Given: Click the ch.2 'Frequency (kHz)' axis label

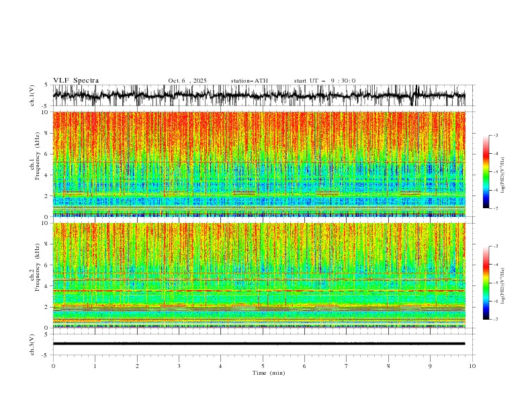Looking at the screenshot, I should [x=38, y=267].
